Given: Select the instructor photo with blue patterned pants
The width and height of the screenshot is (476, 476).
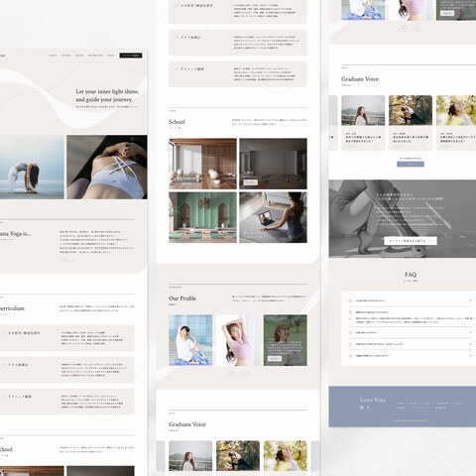Looking at the screenshot, I should [x=190, y=340].
